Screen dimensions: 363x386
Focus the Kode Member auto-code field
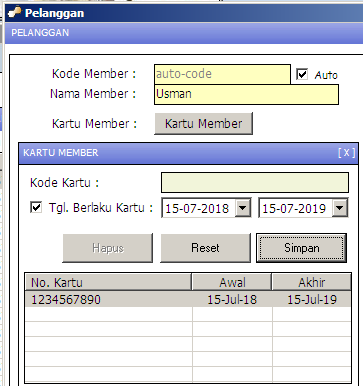tap(222, 74)
